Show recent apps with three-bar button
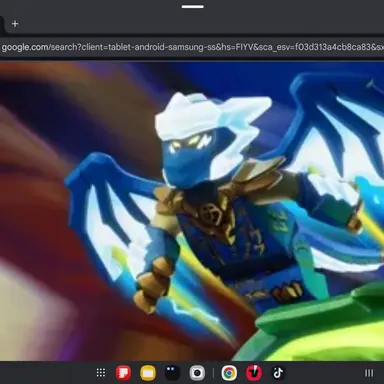Viewport: 384px width, 384px height. pyautogui.click(x=369, y=373)
